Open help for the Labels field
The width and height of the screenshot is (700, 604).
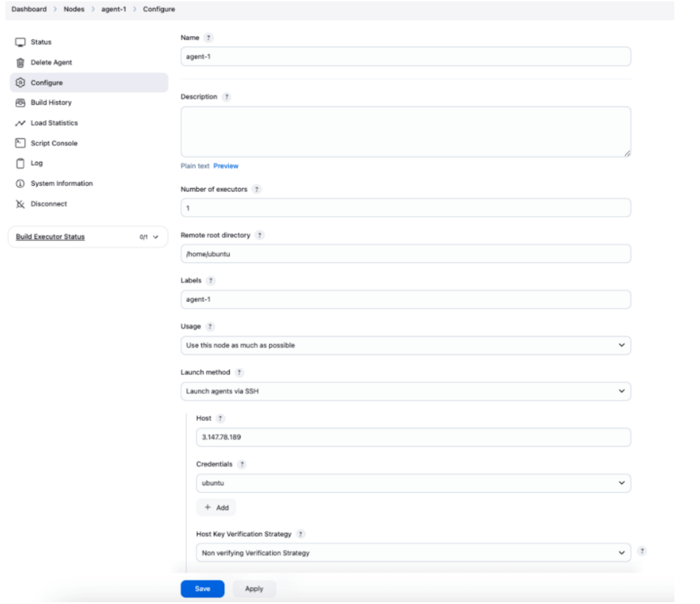(211, 281)
